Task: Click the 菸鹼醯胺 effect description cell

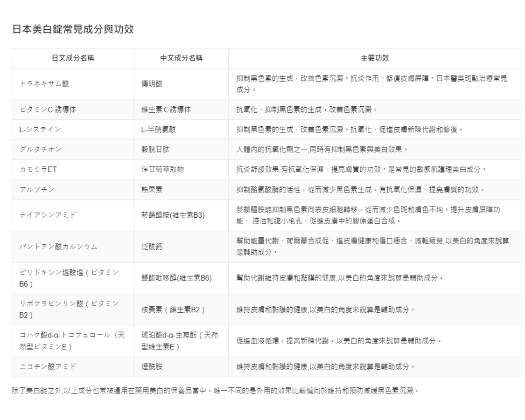Action: pyautogui.click(x=375, y=215)
